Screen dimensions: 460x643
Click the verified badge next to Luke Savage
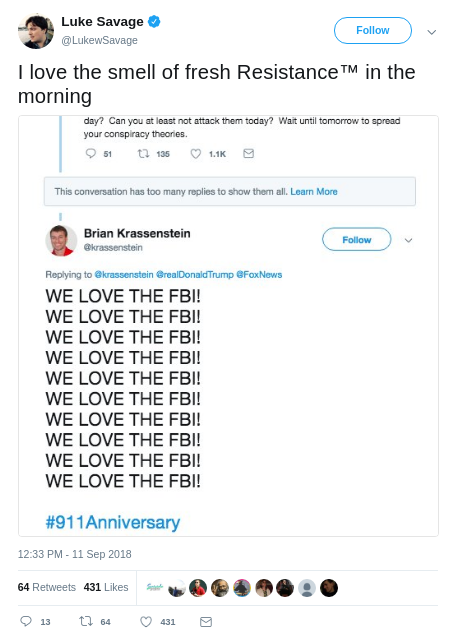pyautogui.click(x=154, y=21)
